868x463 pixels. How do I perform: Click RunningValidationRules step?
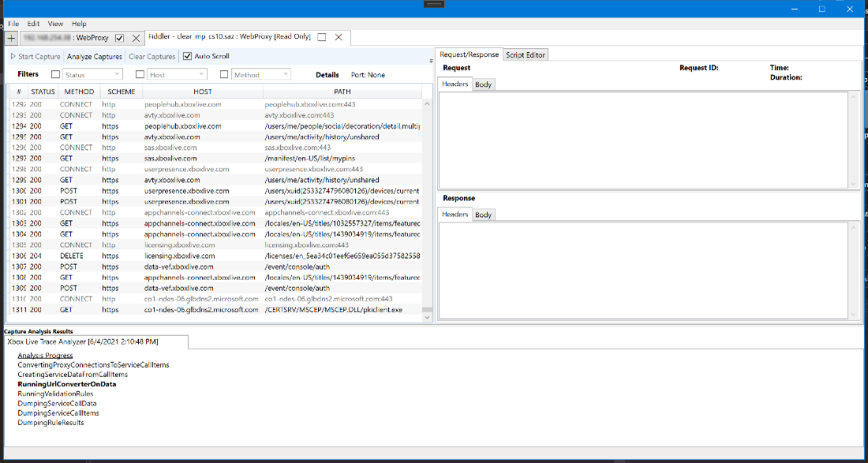[55, 394]
